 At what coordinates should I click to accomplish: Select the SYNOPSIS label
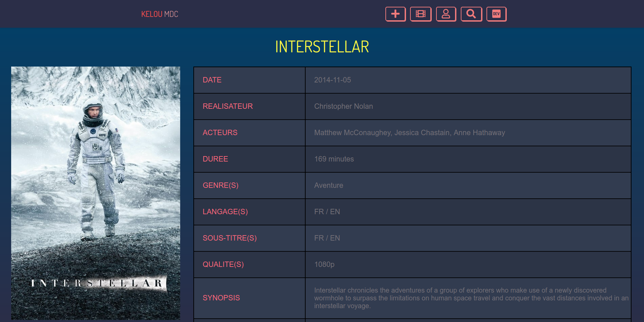point(221,298)
